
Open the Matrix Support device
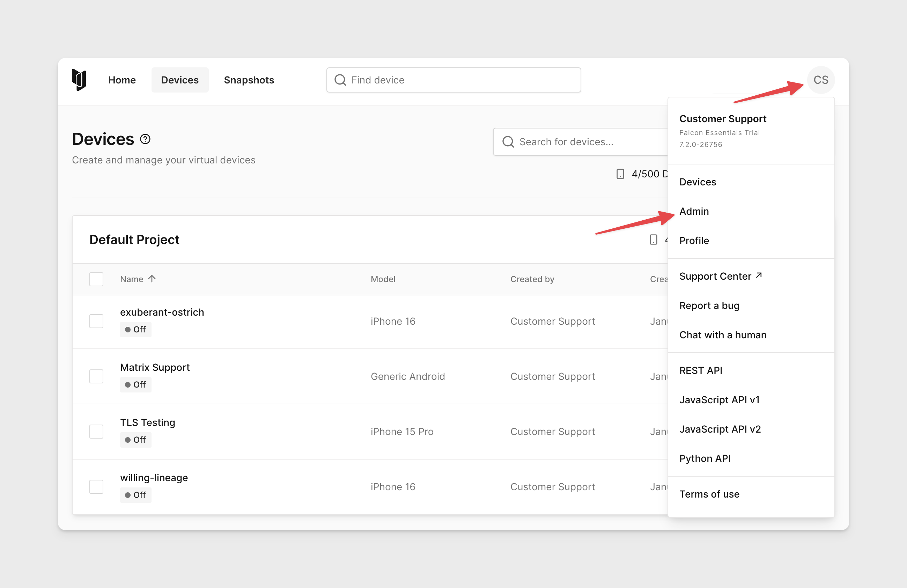(x=155, y=367)
